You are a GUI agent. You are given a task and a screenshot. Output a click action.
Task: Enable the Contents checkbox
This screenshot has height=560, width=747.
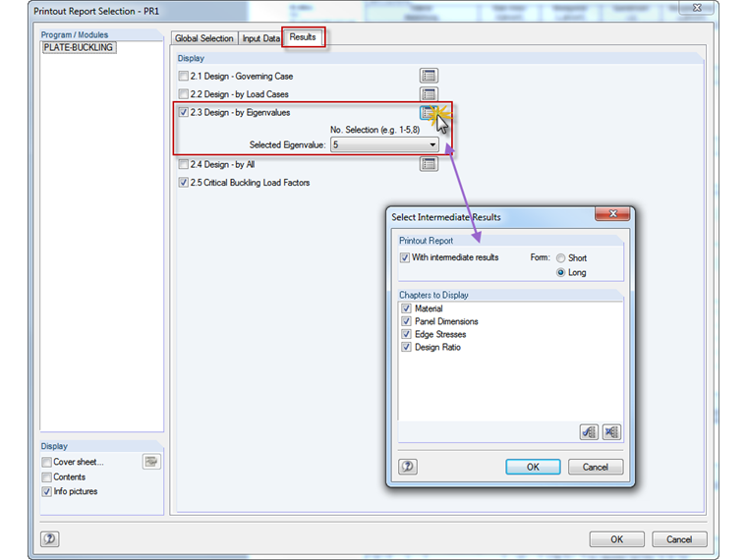coord(47,477)
